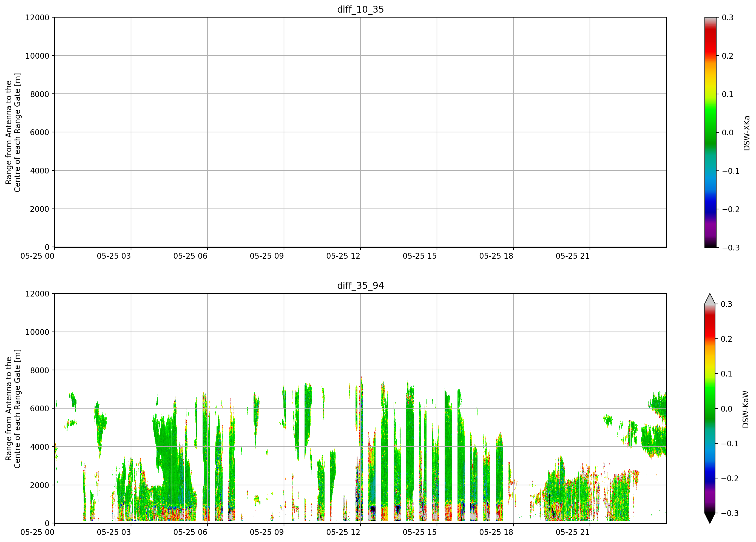Image resolution: width=756 pixels, height=542 pixels.
Task: Click the 8000 y-tick of diff_10_35 plot
Action: [x=40, y=94]
